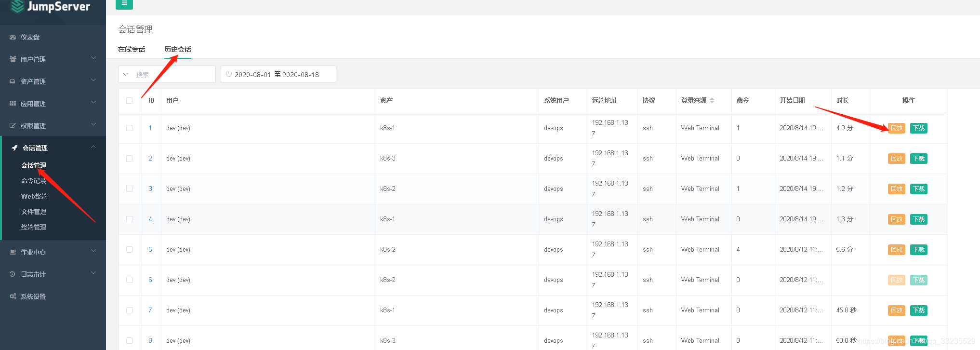This screenshot has width=980, height=350.
Task: Switch to 历史会话 tab
Action: click(x=178, y=49)
